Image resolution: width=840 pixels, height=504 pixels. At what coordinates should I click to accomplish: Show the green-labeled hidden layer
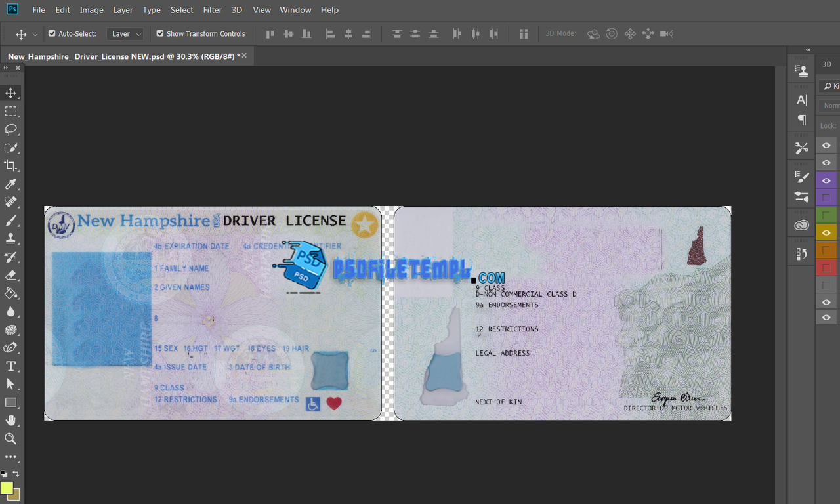click(826, 215)
